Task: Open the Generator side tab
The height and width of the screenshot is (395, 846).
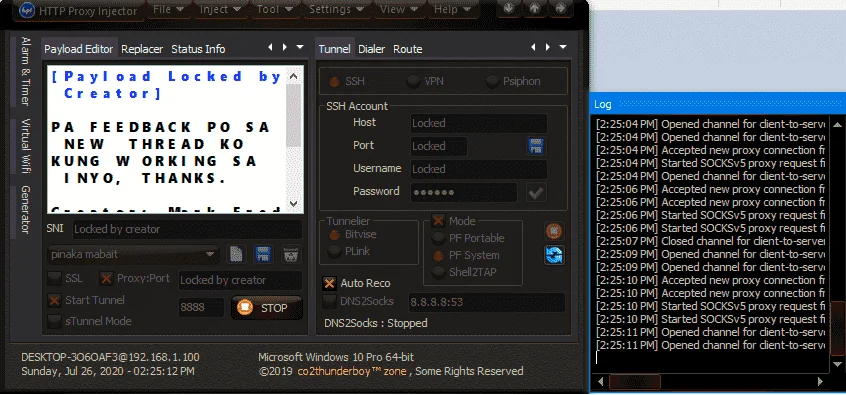Action: 25,209
